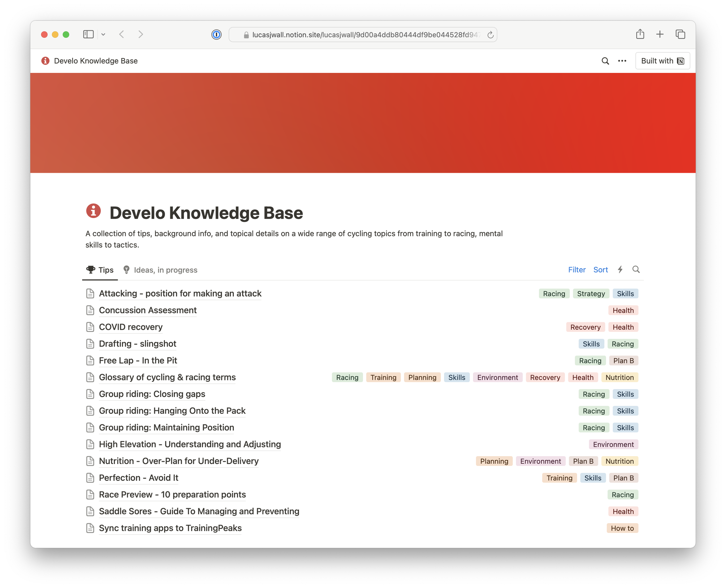Open Perfection - Avoid It page
The image size is (726, 588).
point(139,478)
